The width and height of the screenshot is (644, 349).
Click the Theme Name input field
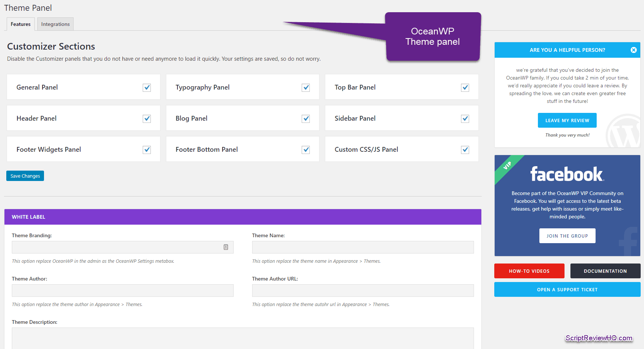click(363, 247)
